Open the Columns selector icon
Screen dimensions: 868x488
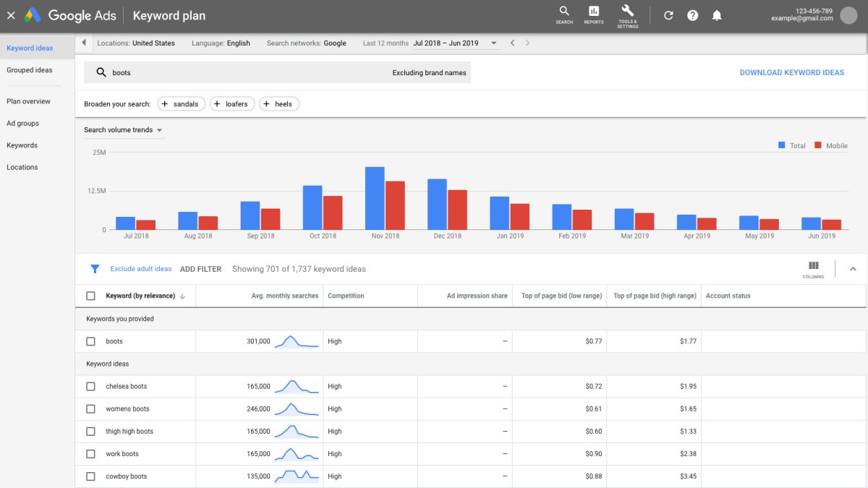point(813,270)
